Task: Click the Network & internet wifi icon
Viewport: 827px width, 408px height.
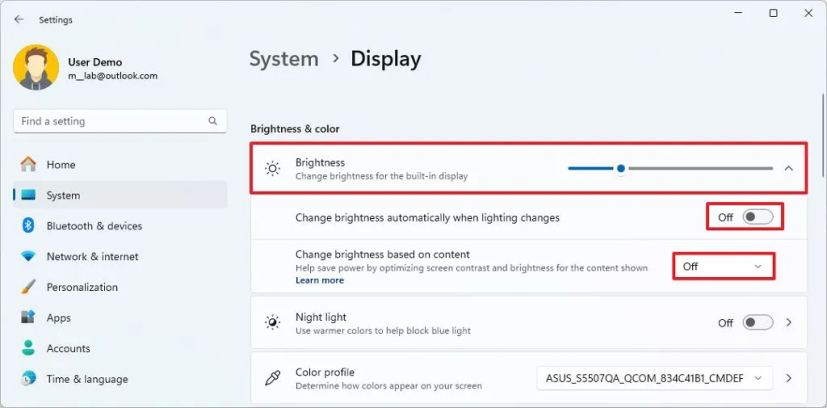Action: (x=28, y=256)
